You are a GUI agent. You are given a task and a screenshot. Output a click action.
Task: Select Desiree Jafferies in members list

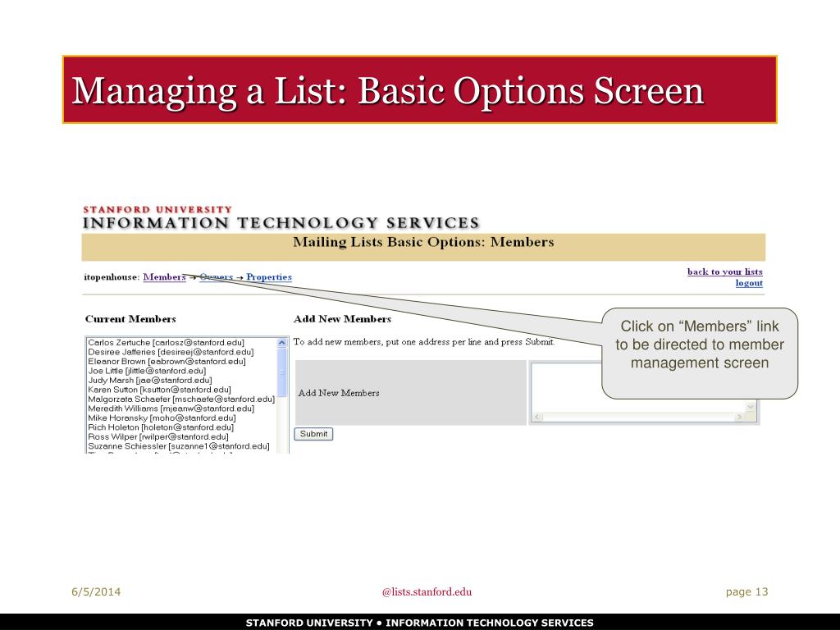pos(170,351)
